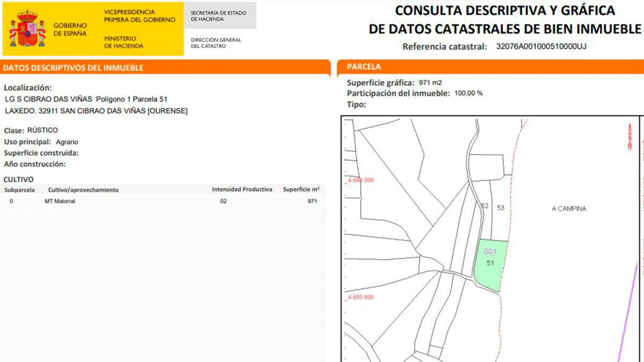This screenshot has width=644, height=362.
Task: Click Dirección General del Catastro text
Action: pos(216,43)
